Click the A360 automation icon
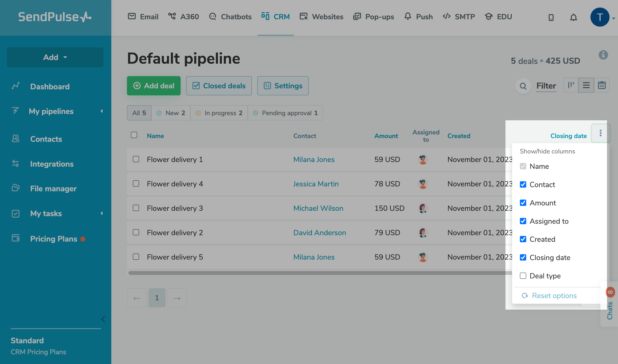Screen dimensions: 618x364 click(x=172, y=16)
